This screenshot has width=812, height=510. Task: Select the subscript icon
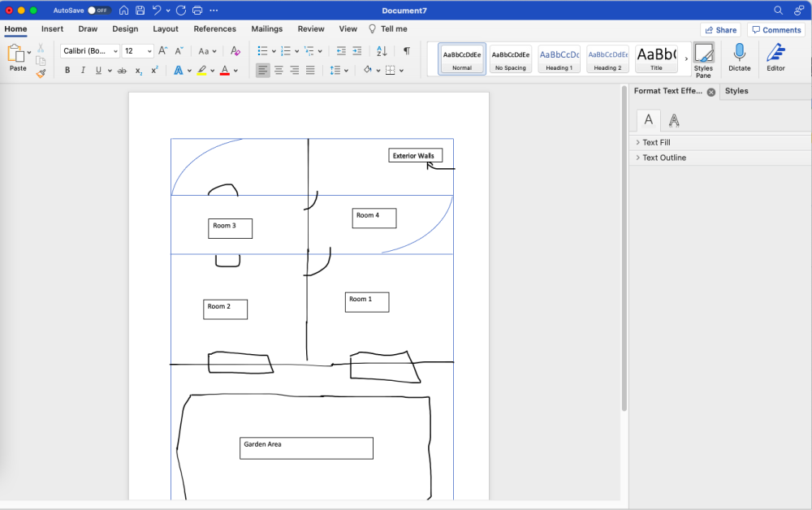coord(139,70)
